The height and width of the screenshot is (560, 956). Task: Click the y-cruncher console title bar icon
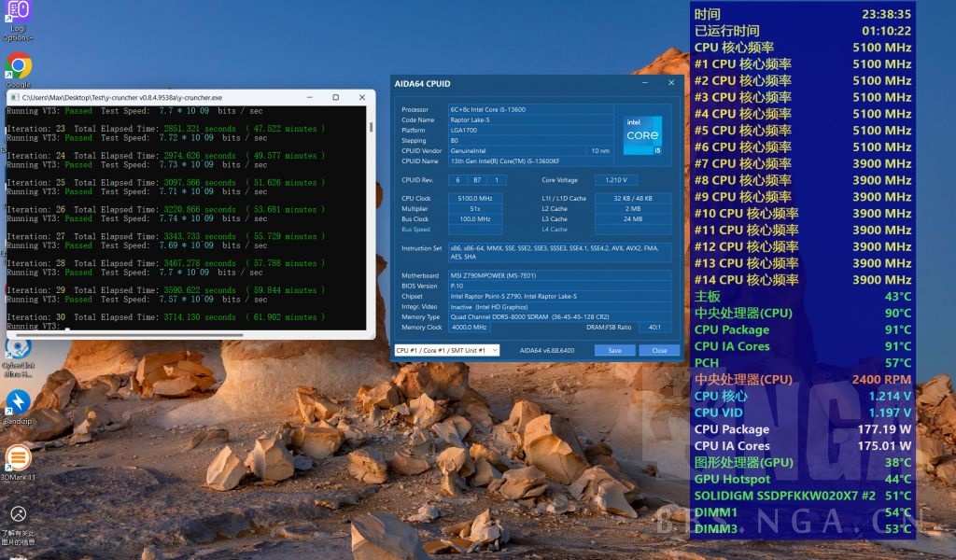(14, 97)
